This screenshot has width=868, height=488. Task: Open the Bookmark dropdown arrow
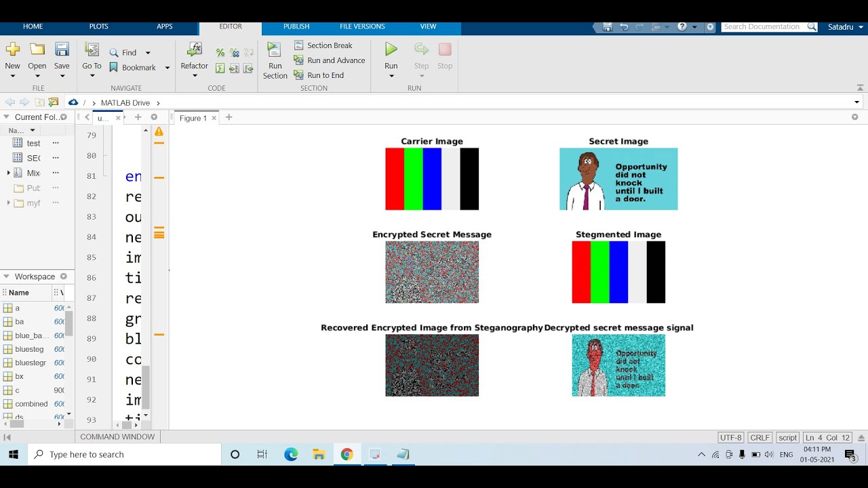[x=167, y=68]
